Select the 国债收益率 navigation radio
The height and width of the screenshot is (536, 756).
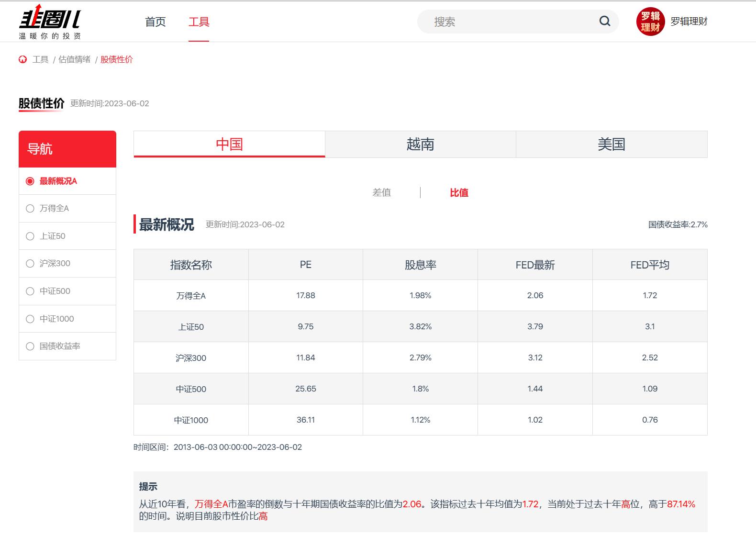[x=30, y=346]
